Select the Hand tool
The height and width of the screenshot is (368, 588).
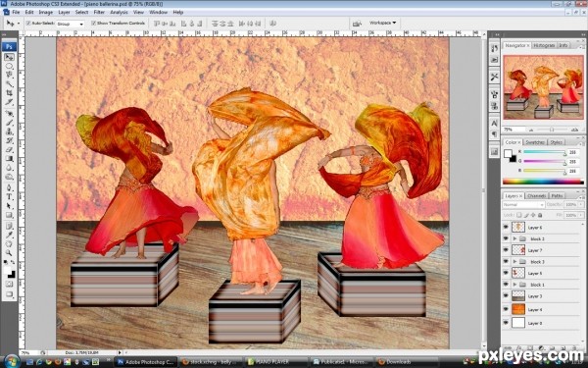pos(9,244)
